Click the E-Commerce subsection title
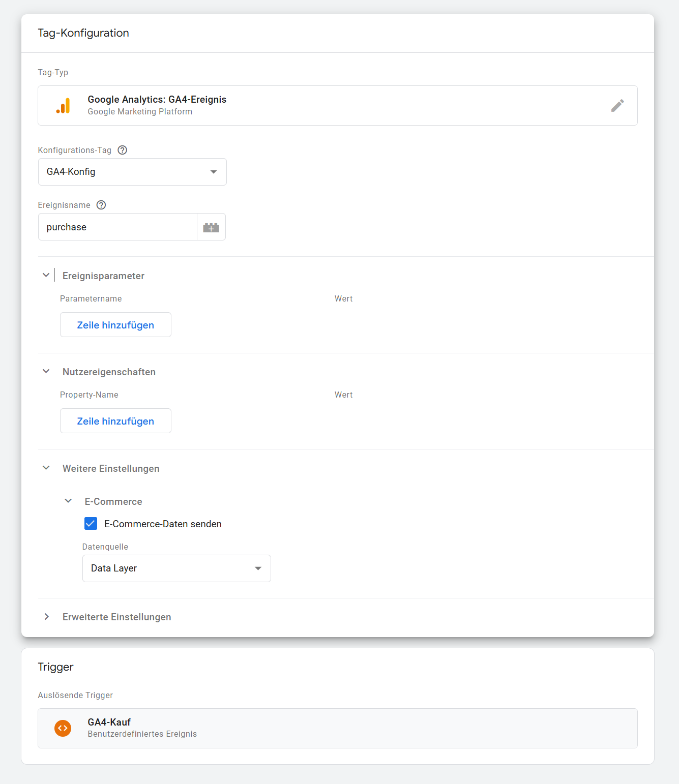679x784 pixels. pos(113,501)
